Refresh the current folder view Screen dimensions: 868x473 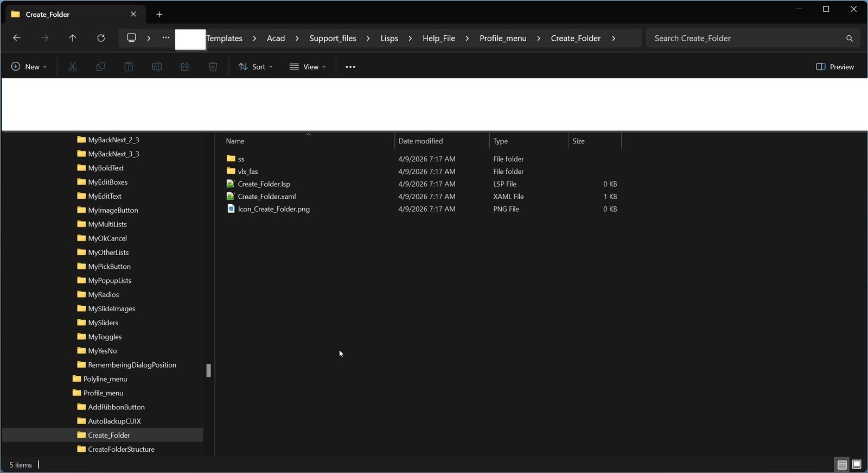(x=101, y=38)
